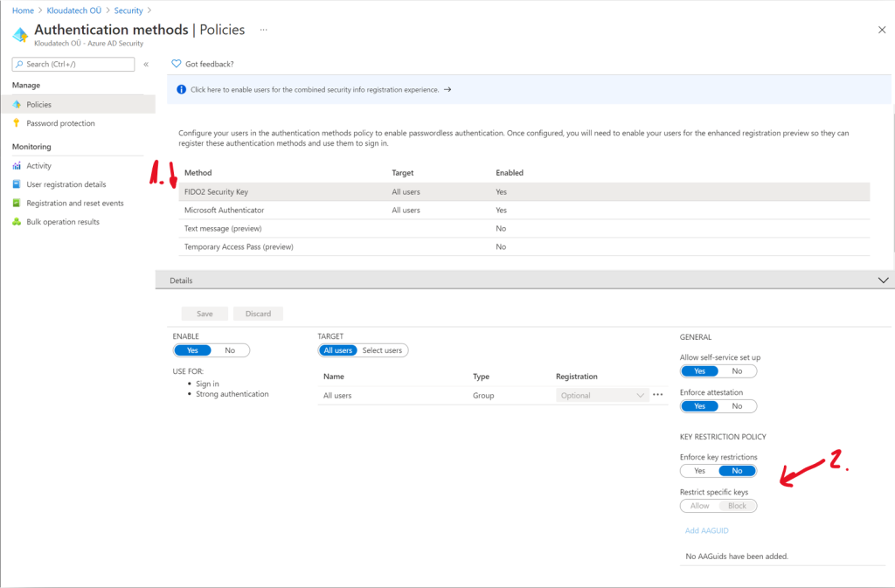This screenshot has height=588, width=895.
Task: Click the arrow at end of info banner
Action: pos(447,89)
